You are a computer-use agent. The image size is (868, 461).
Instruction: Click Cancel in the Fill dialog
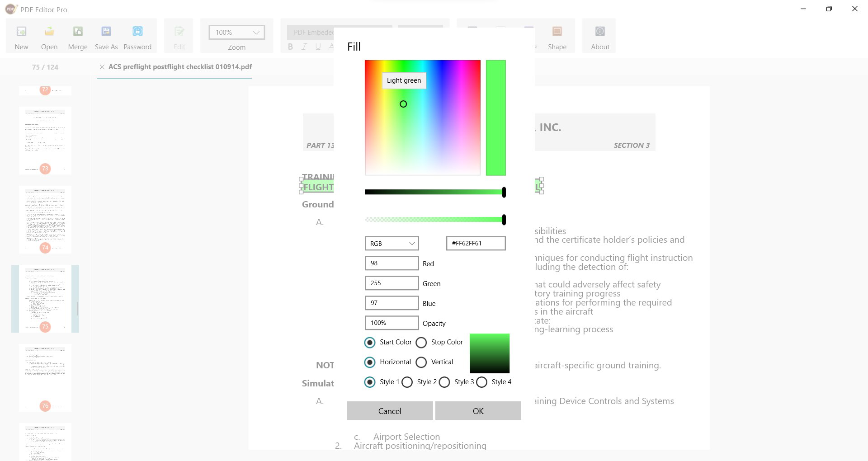pos(390,411)
